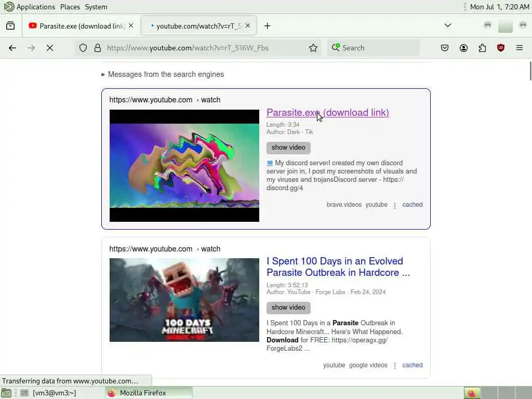Close the youtube.com/watch tab
The image size is (532, 399).
(248, 26)
